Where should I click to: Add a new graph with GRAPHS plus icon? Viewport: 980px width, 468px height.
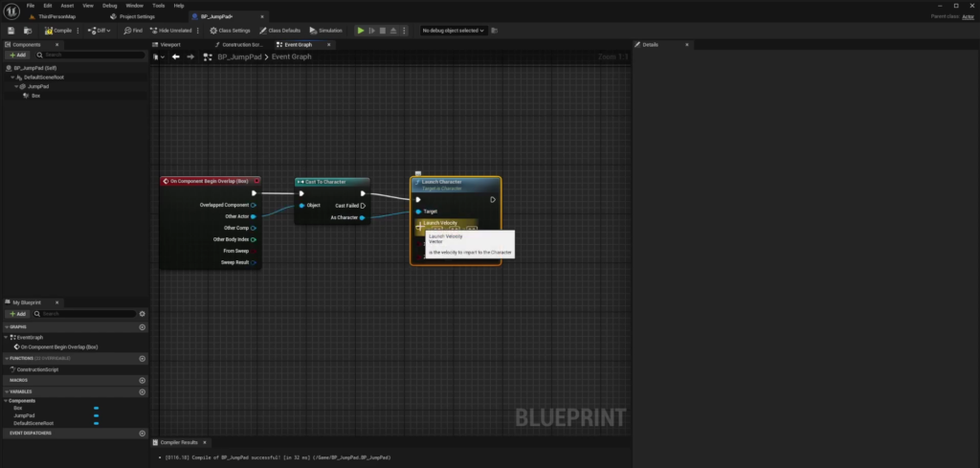coord(142,326)
